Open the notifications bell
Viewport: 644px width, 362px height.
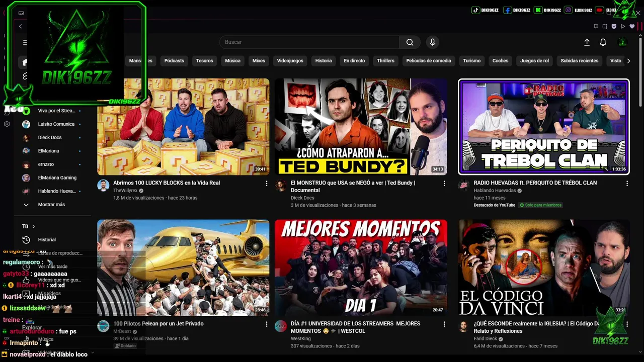tap(603, 42)
